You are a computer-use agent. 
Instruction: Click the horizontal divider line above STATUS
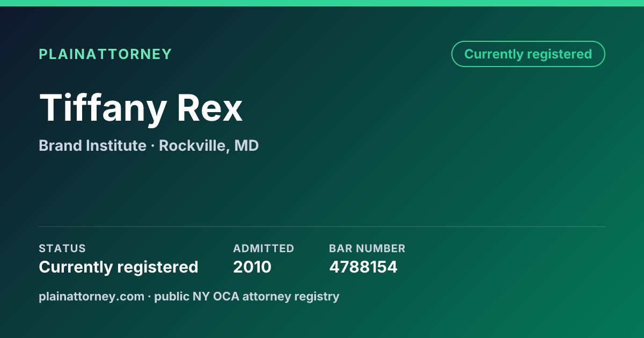[x=322, y=226]
